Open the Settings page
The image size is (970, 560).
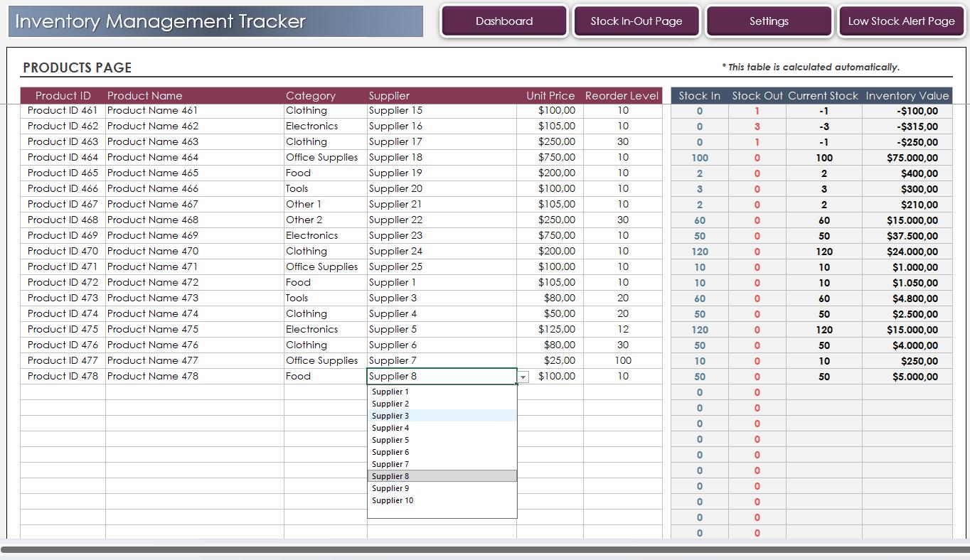[x=769, y=21]
